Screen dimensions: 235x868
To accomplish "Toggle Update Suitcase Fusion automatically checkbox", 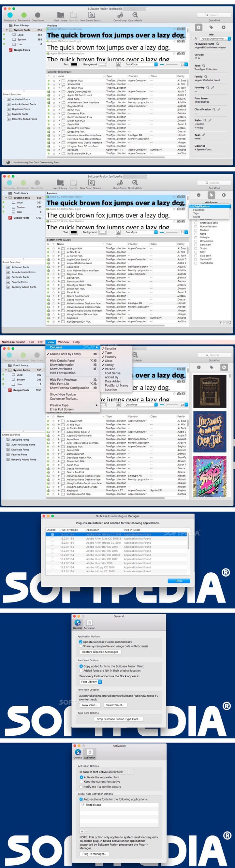I will click(x=81, y=642).
